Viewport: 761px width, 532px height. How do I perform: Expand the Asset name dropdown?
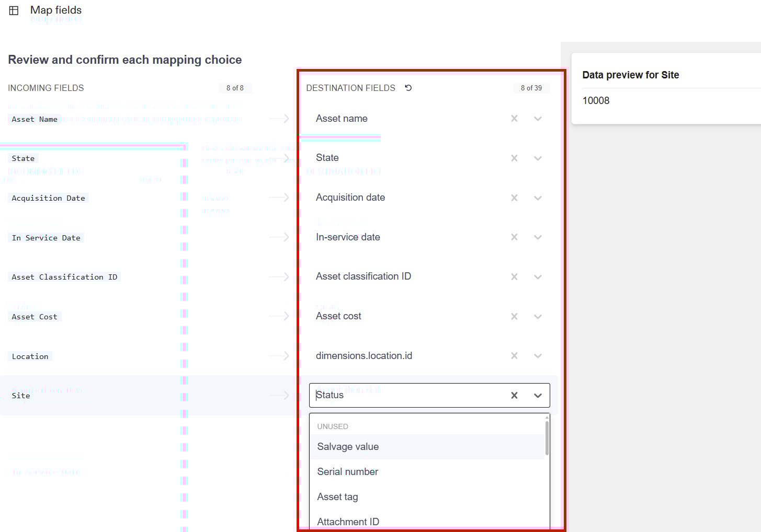pyautogui.click(x=538, y=119)
